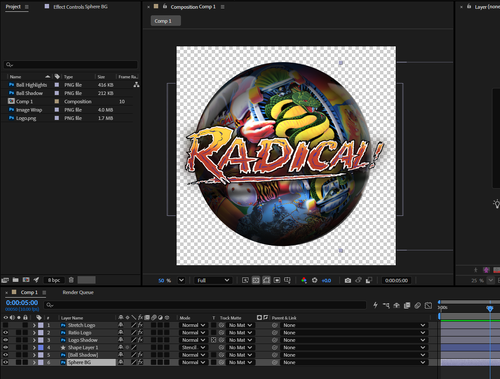Click the new composition icon in Project panel

pos(26,280)
